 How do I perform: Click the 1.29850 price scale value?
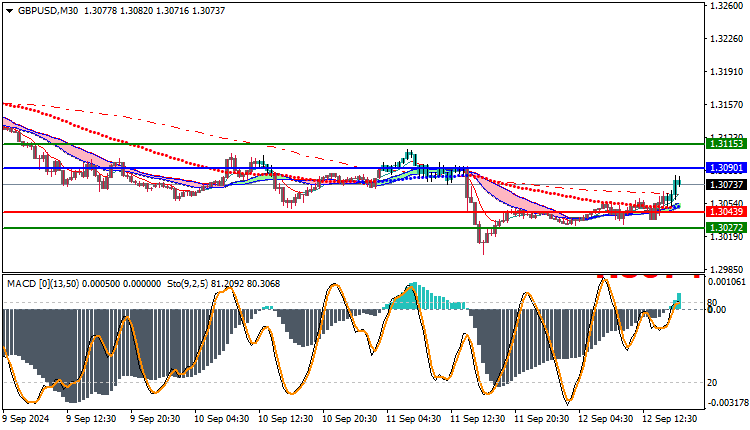[727, 269]
